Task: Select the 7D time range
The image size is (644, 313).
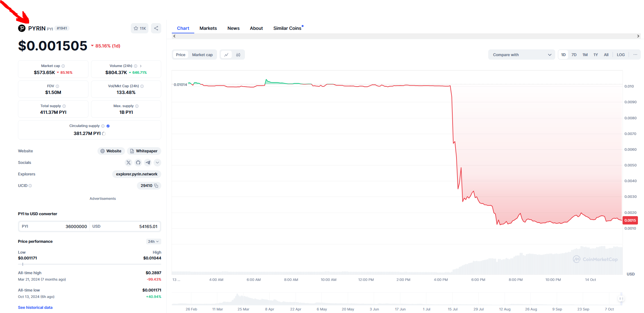Action: click(574, 55)
